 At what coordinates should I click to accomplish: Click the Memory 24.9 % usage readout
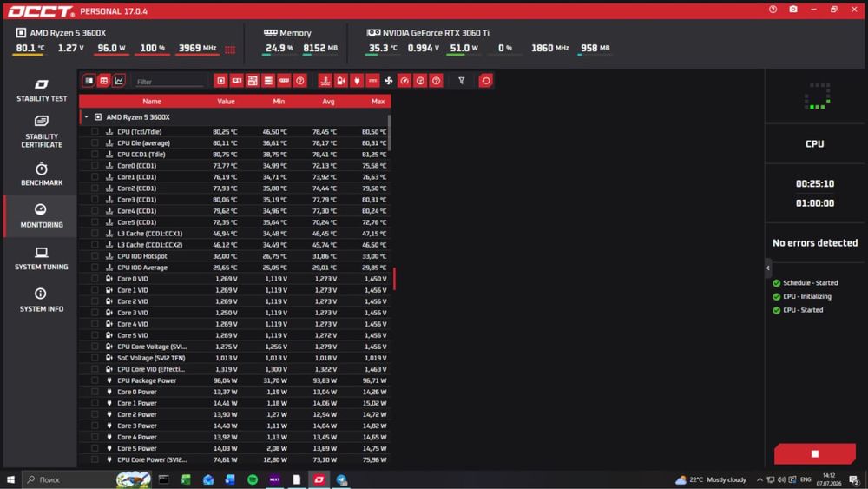pos(279,48)
